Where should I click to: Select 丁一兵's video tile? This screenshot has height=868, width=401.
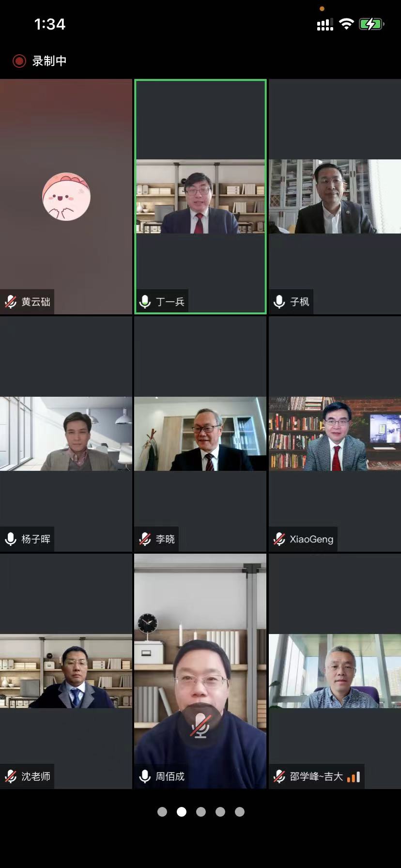tap(200, 197)
